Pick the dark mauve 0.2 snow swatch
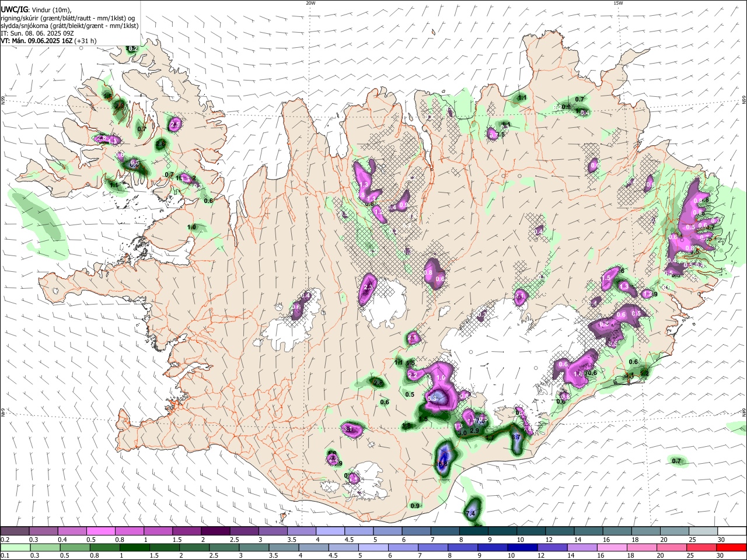The height and width of the screenshot is (560, 747). click(15, 531)
